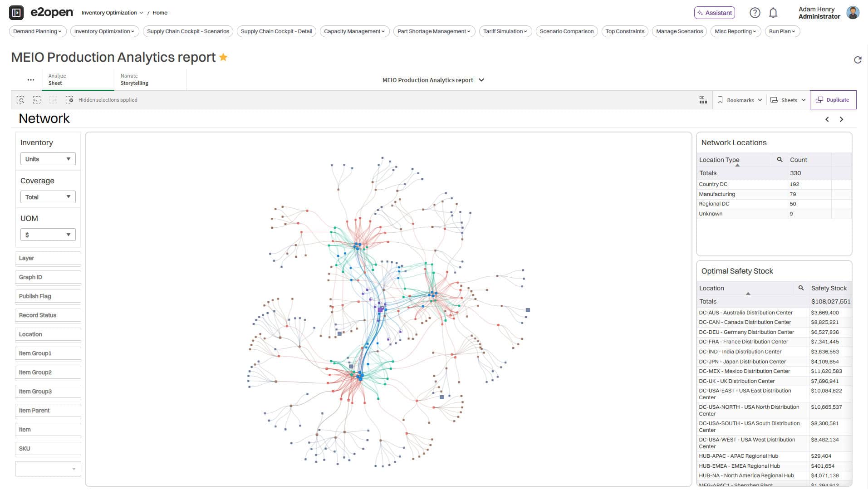Open the Inventory Units dropdown

coord(48,159)
